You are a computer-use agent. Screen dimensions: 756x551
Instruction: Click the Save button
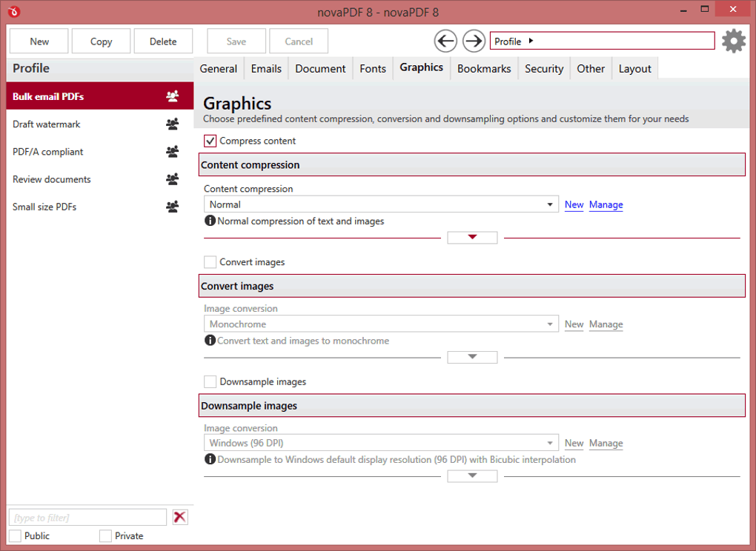click(236, 41)
